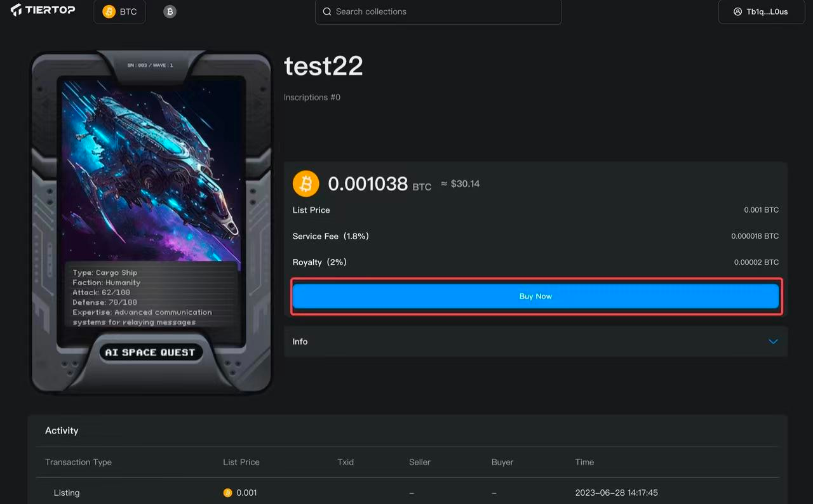Click the Activity section heading
The image size is (813, 504).
(x=62, y=430)
